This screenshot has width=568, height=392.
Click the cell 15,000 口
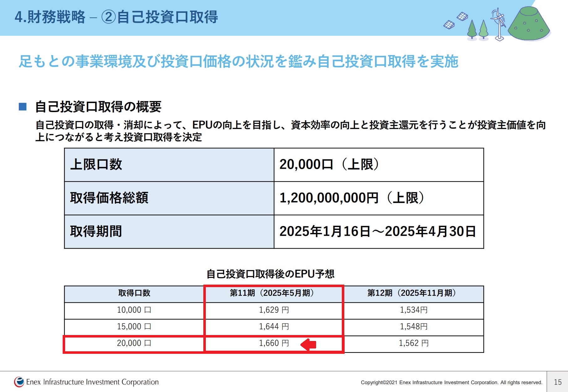tap(134, 327)
